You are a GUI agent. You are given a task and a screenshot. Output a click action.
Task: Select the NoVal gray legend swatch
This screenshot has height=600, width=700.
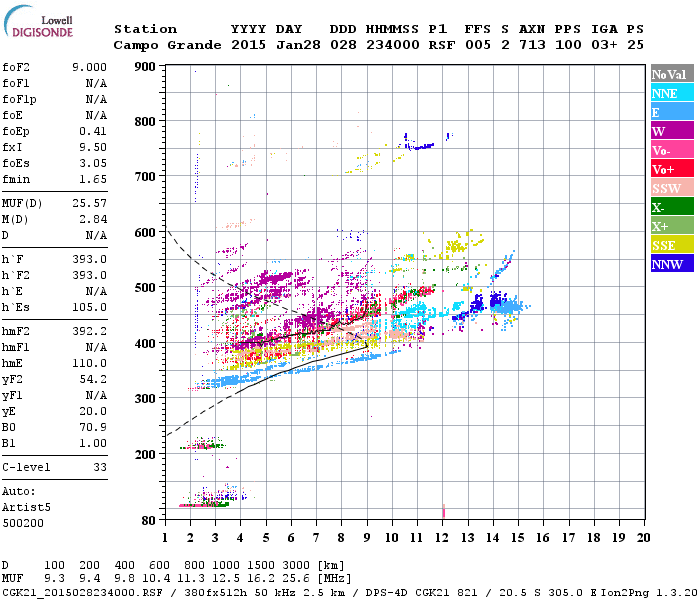[672, 74]
